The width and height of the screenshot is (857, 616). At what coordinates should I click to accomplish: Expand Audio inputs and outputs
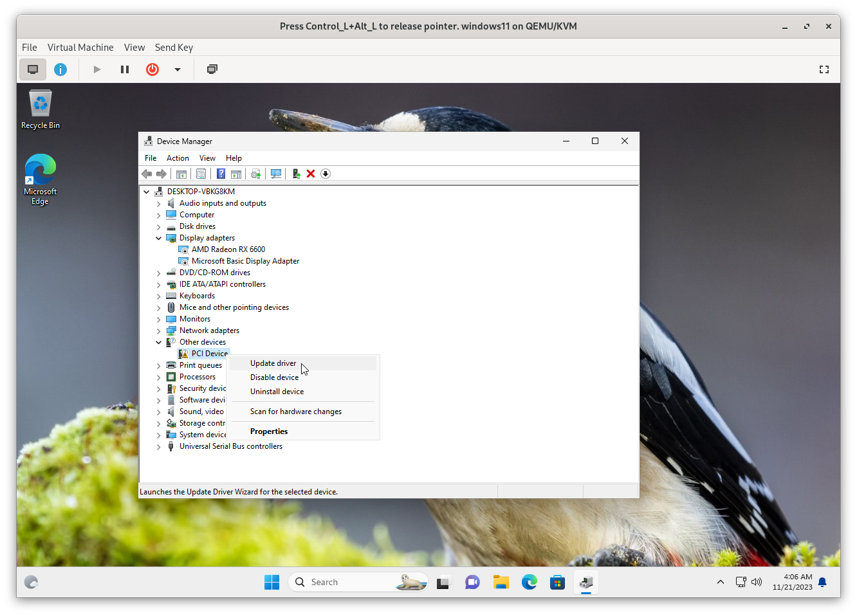coord(159,203)
